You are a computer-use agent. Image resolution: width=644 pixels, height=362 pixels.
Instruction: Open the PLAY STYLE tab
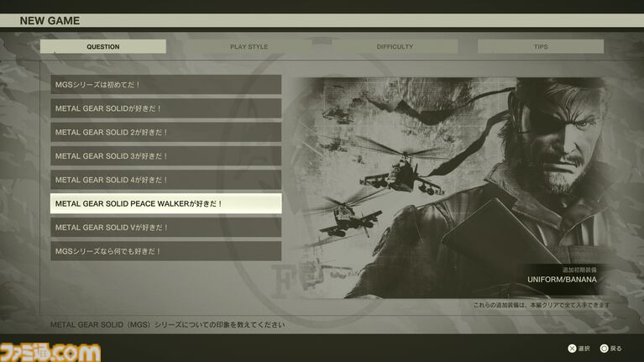pyautogui.click(x=249, y=46)
